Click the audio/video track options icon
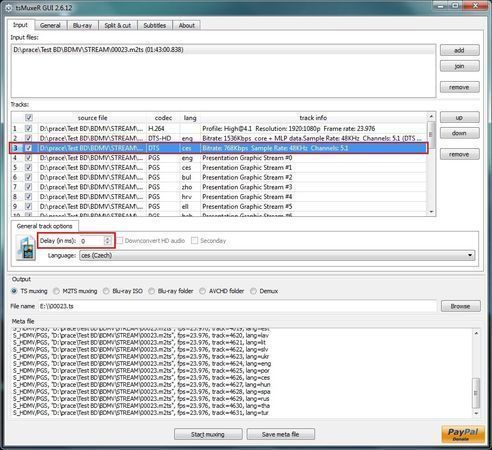492x450 pixels. click(26, 248)
